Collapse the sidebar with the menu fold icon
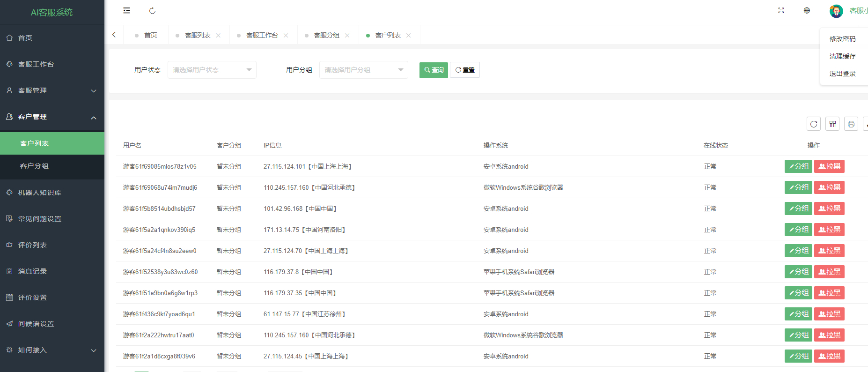The height and width of the screenshot is (372, 868). (126, 10)
